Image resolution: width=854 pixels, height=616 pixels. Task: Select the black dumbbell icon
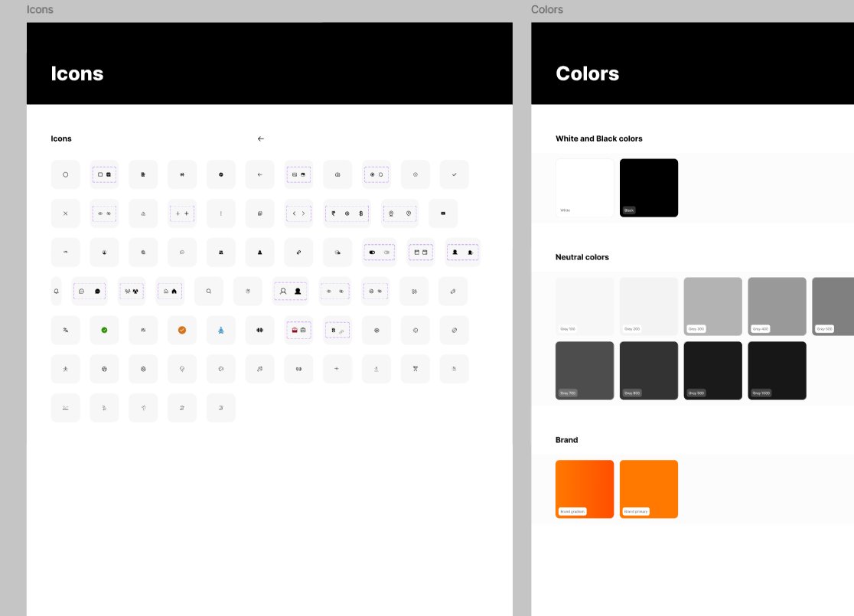tap(259, 330)
